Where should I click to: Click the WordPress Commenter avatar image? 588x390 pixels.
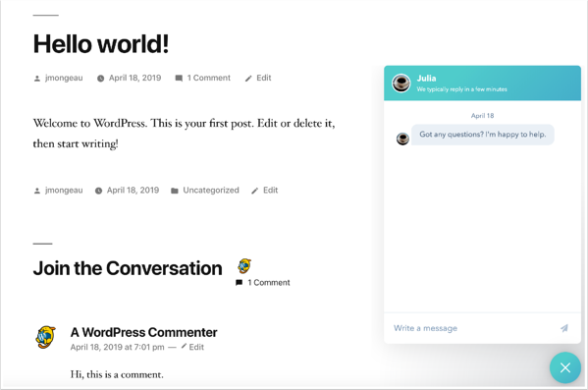coord(46,337)
